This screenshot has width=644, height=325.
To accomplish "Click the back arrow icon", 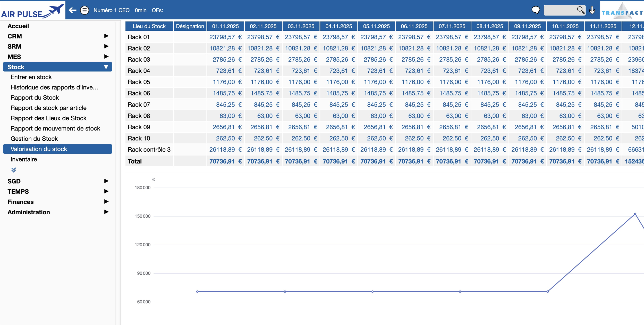I will [73, 10].
